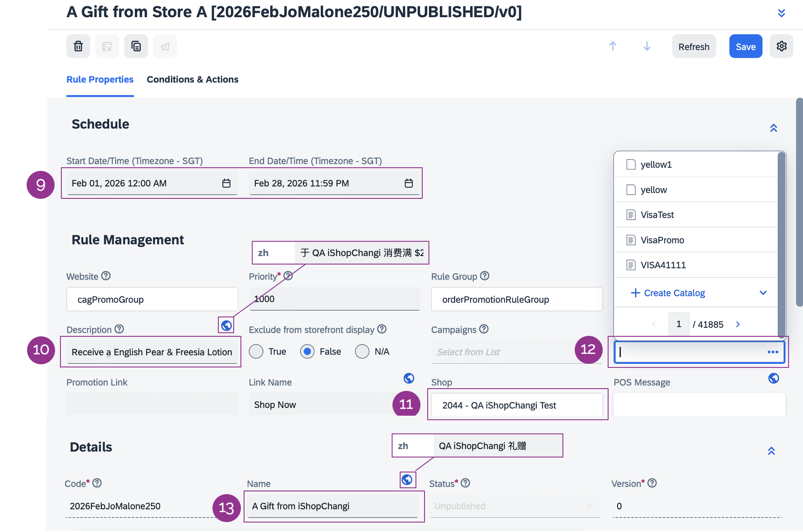Click the up arrow navigation icon
This screenshot has height=532, width=803.
click(x=613, y=46)
